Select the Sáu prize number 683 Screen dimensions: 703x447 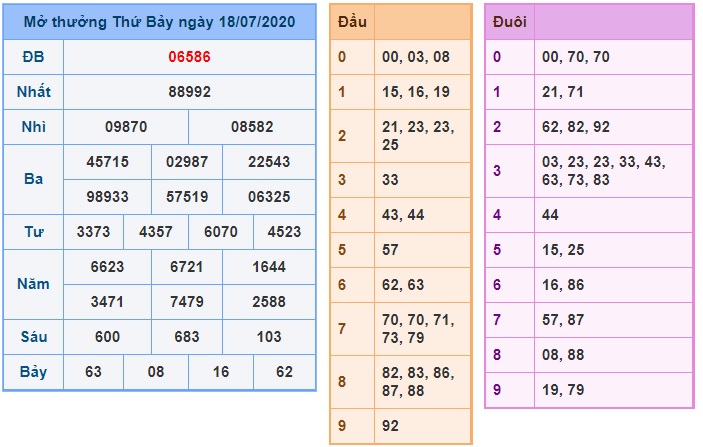(187, 337)
